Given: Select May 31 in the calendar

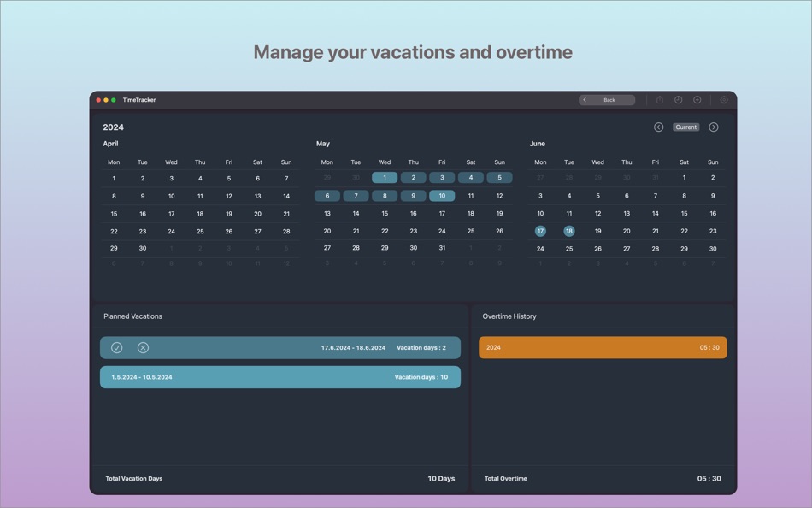Looking at the screenshot, I should (x=442, y=248).
